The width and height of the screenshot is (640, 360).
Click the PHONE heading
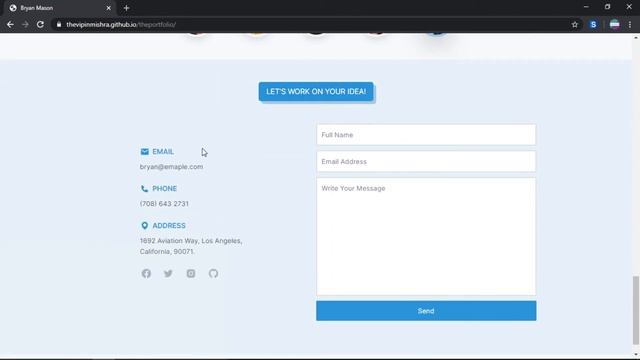164,189
